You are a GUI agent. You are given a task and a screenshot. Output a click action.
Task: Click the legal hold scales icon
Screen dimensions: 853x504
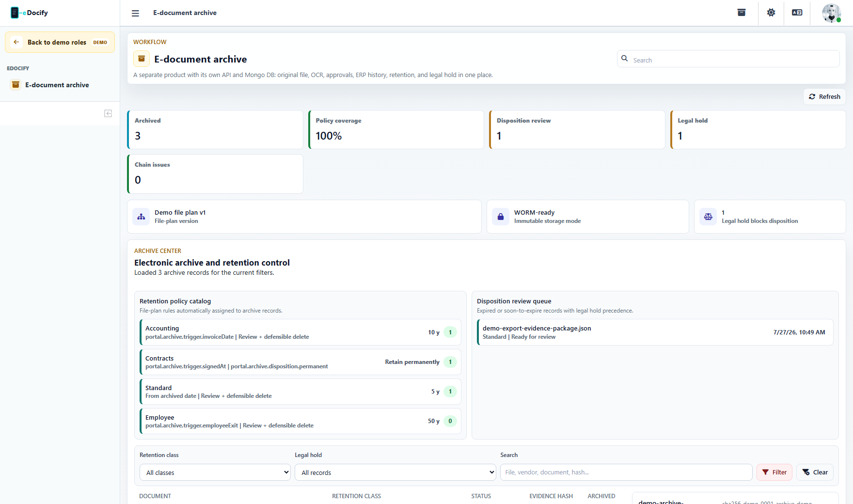708,217
